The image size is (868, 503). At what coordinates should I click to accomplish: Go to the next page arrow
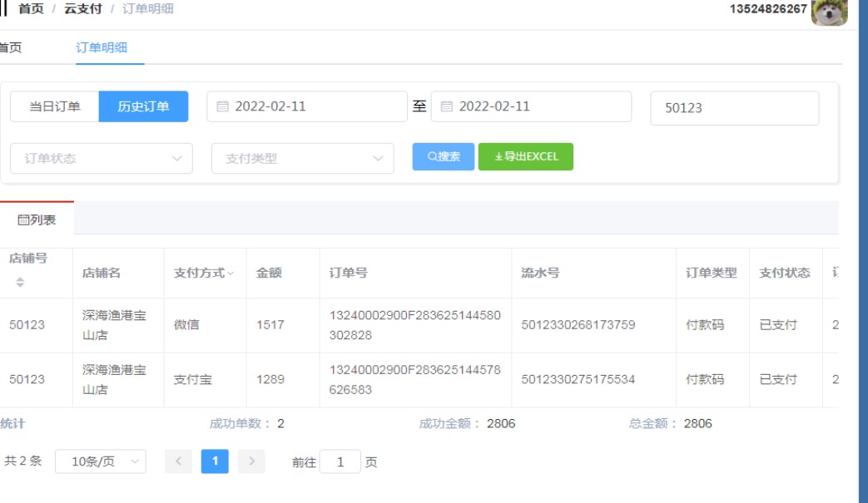(251, 461)
